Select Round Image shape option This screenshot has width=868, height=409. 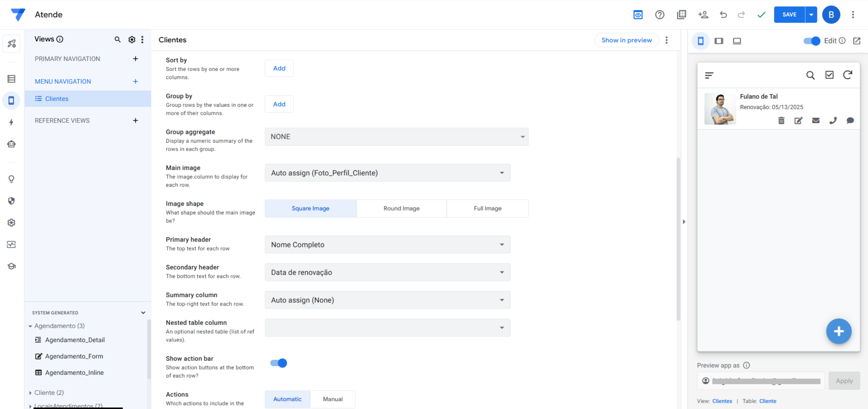point(401,208)
